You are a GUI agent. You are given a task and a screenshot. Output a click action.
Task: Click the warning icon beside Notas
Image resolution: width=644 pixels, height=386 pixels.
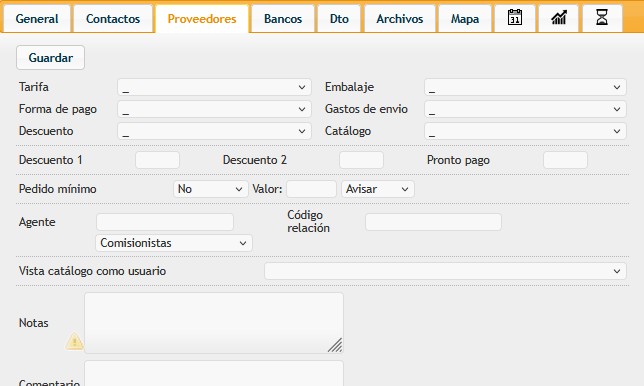pos(74,341)
